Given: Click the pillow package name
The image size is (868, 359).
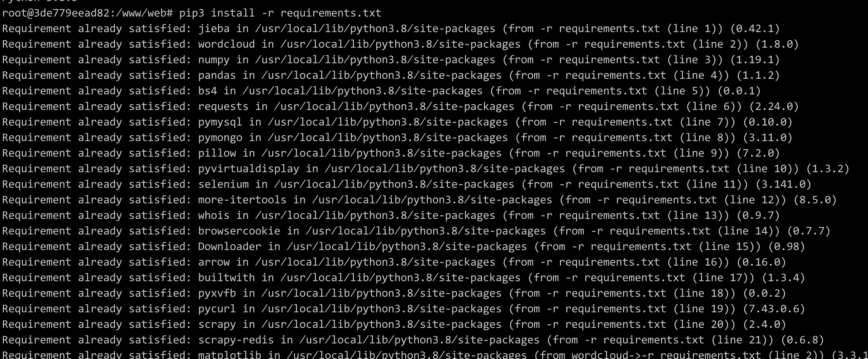Looking at the screenshot, I should click(x=217, y=153).
